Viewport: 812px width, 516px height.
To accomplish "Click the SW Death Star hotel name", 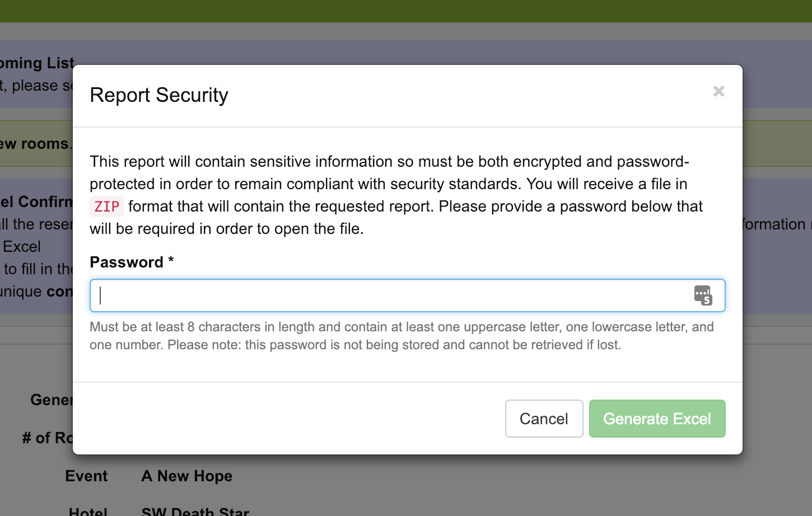I will click(x=195, y=512).
